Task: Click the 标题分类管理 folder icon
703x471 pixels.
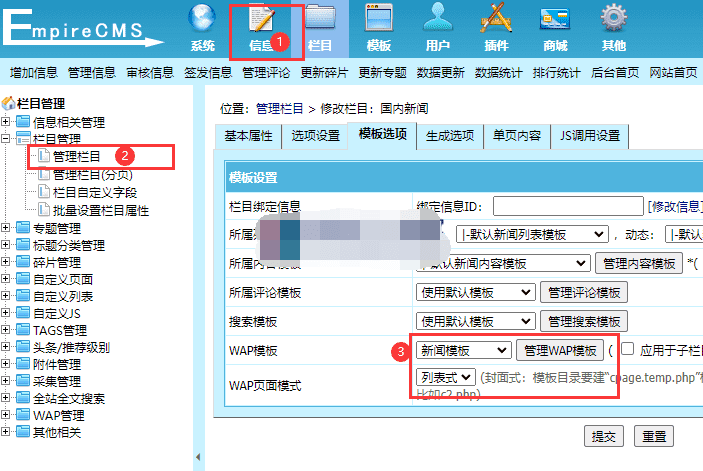Action: (x=23, y=245)
